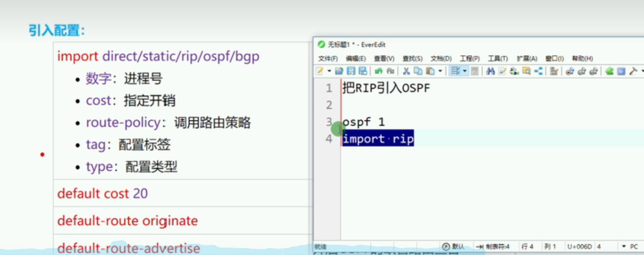Click the slide bullet type:配置类型
The height and width of the screenshot is (255, 644).
pyautogui.click(x=131, y=167)
